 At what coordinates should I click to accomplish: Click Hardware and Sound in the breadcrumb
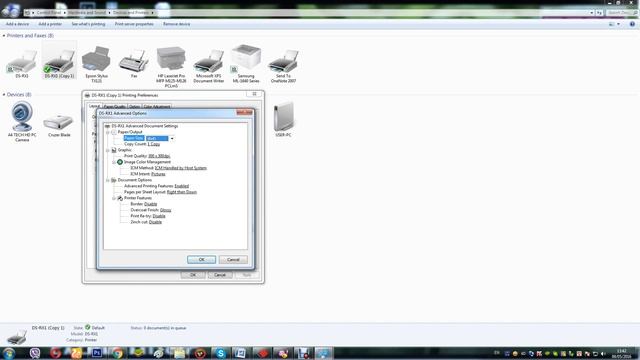point(87,13)
